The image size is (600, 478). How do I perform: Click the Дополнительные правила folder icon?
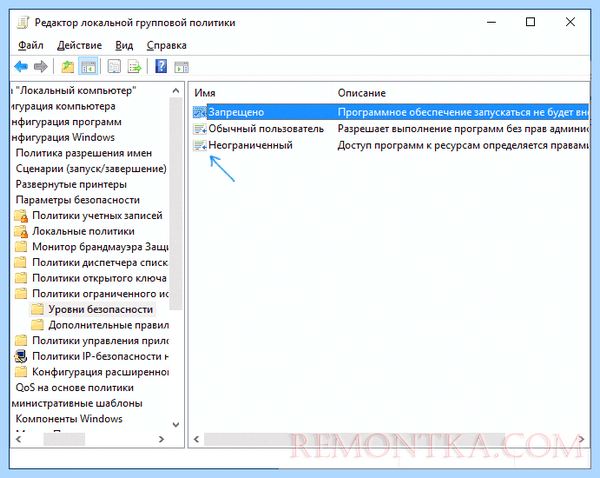[x=37, y=325]
